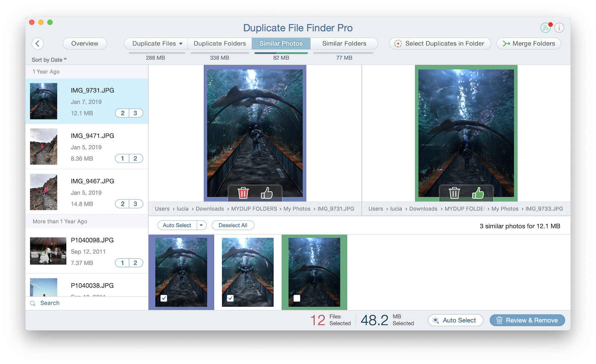596x364 pixels.
Task: Uncheck the first similar photo checkbox
Action: tap(164, 298)
